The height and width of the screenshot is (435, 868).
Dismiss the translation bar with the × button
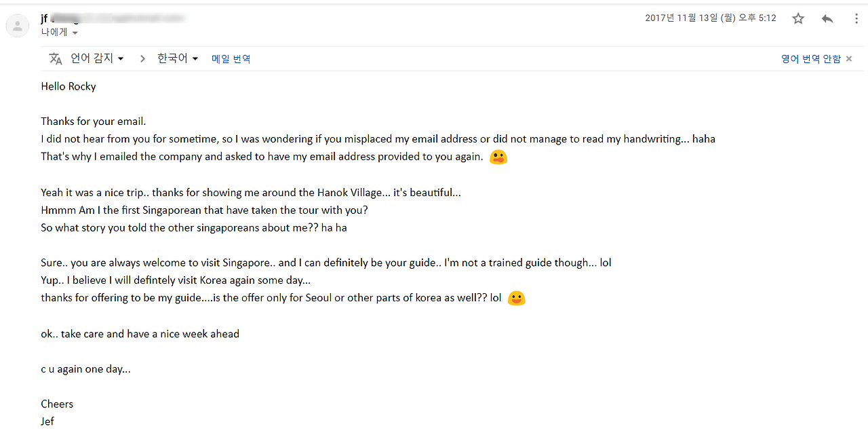pos(848,58)
